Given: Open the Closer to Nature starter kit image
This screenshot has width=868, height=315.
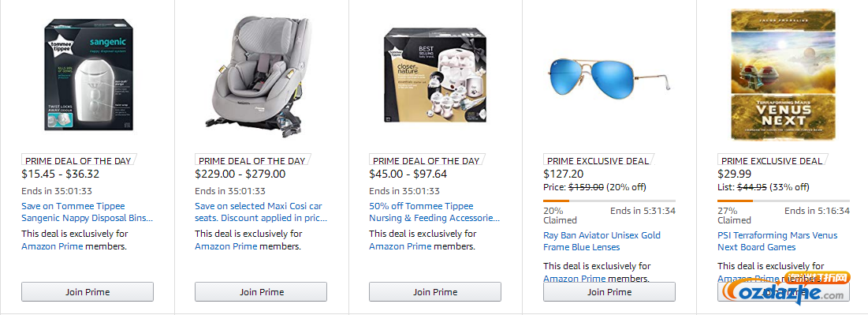Looking at the screenshot, I should pos(435,76).
